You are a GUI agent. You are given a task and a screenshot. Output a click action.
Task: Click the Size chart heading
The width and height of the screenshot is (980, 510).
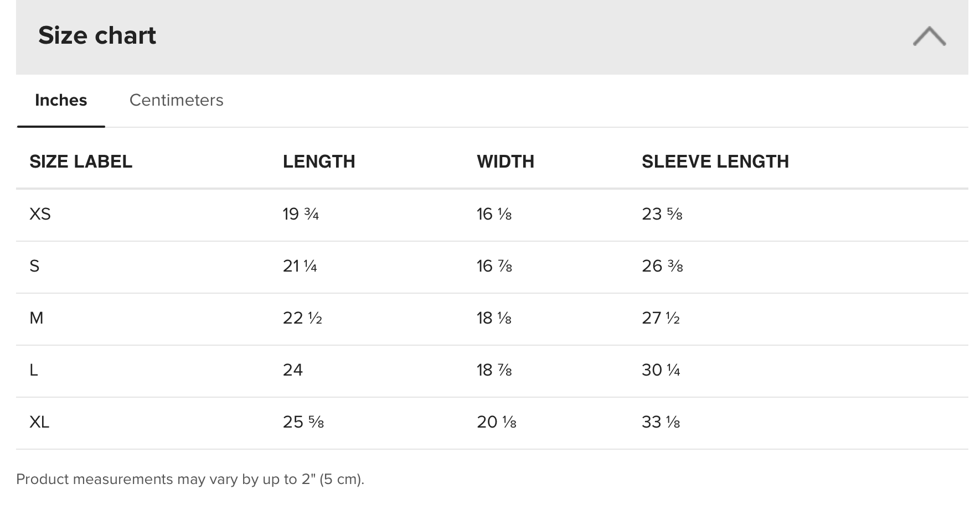pos(97,35)
